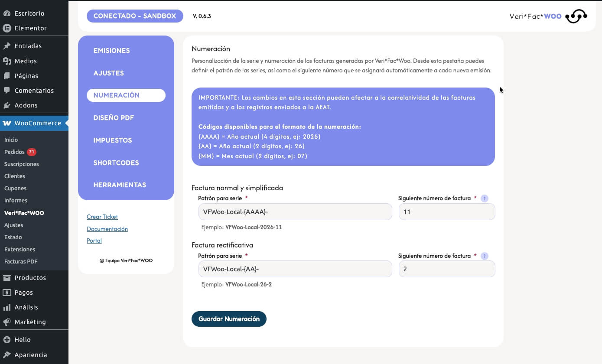Select the Numeración tab
Screen dimensions: 602x364
(126, 95)
